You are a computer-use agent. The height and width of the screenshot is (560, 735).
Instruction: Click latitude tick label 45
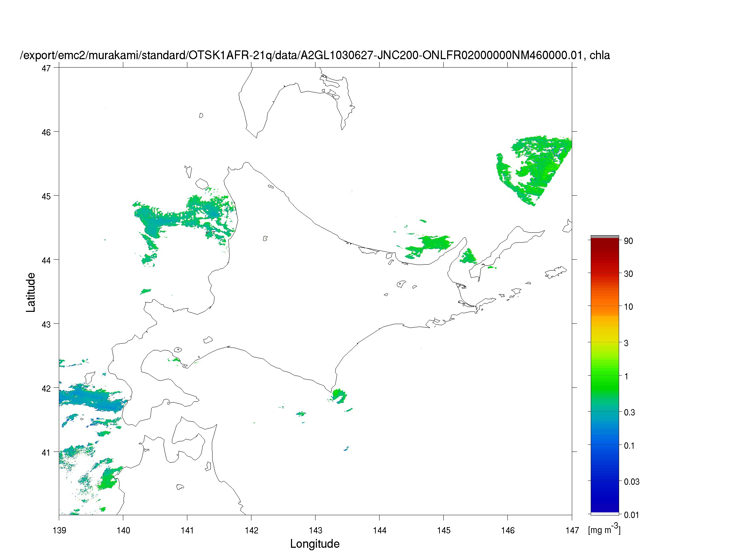click(46, 196)
